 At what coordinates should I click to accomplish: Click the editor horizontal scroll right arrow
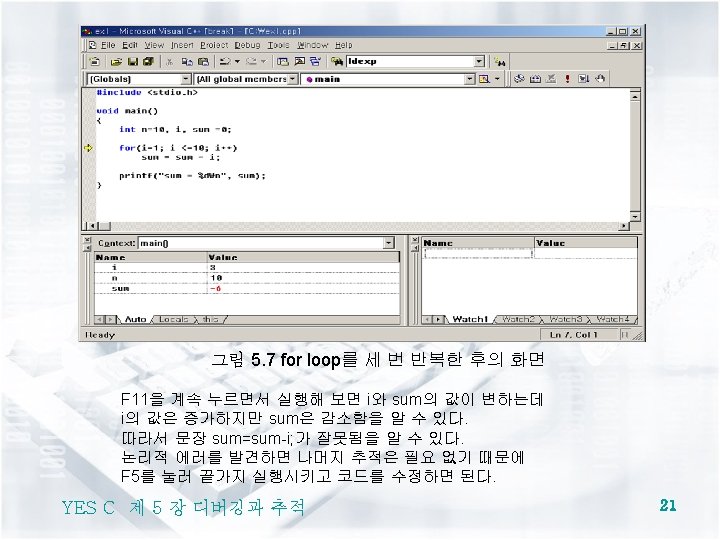tap(624, 226)
